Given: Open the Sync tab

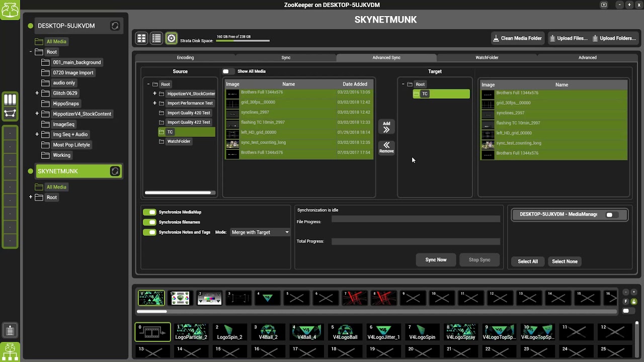Looking at the screenshot, I should (286, 58).
